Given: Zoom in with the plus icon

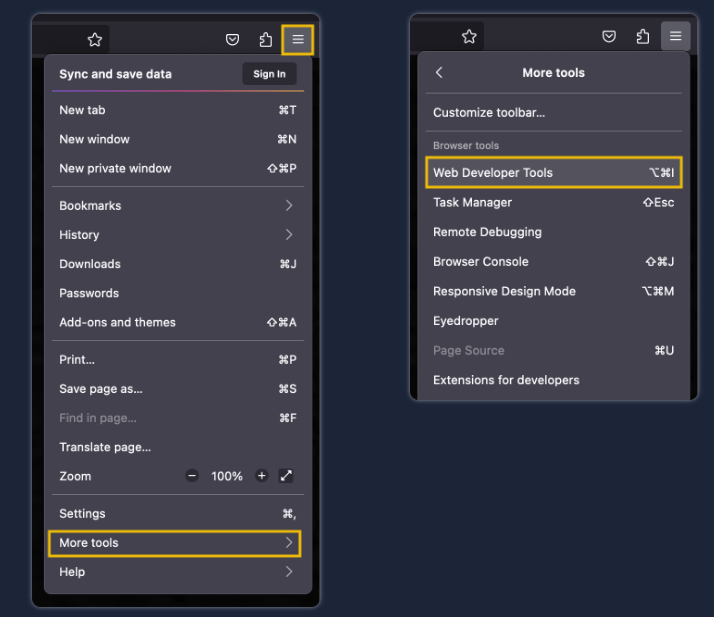Looking at the screenshot, I should coord(262,476).
